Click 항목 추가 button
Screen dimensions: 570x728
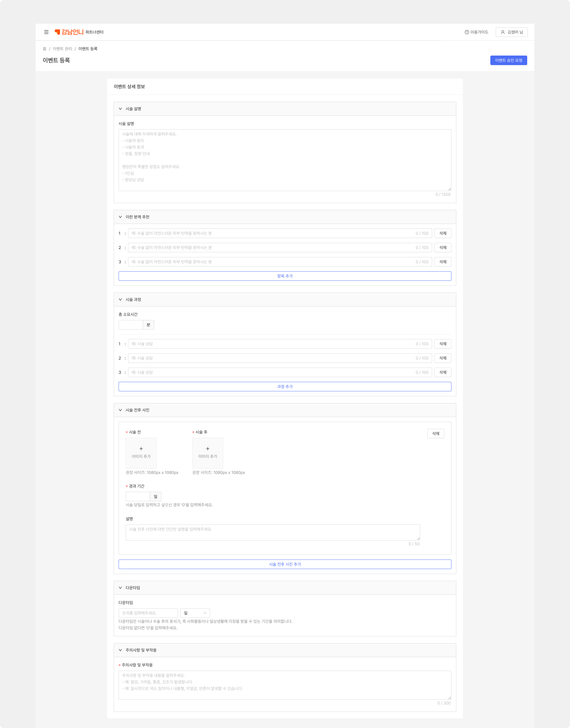tap(285, 276)
